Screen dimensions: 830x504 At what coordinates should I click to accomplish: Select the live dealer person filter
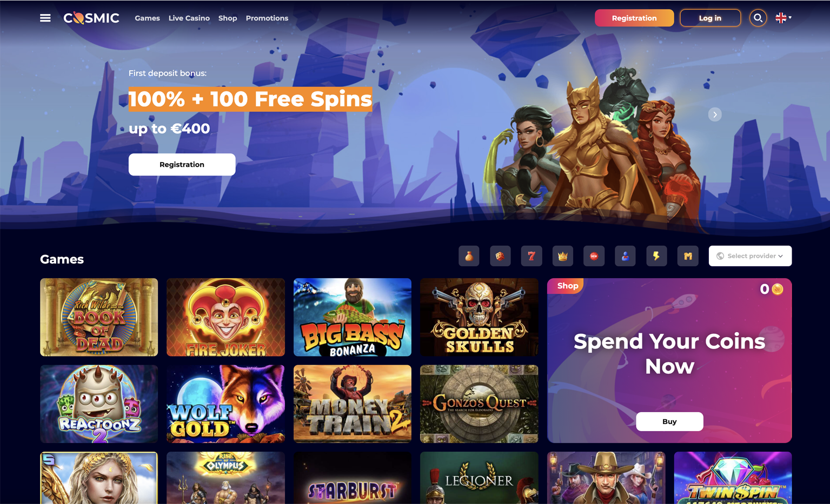pyautogui.click(x=625, y=256)
